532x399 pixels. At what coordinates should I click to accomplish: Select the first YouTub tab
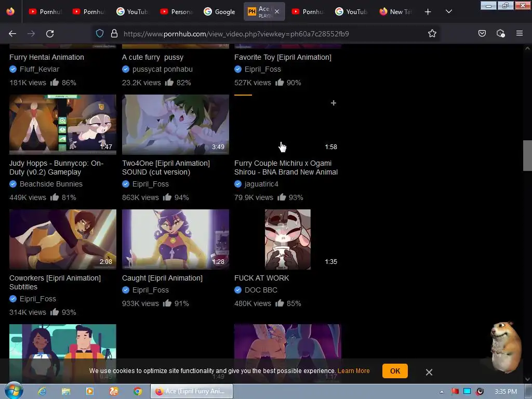coord(132,11)
